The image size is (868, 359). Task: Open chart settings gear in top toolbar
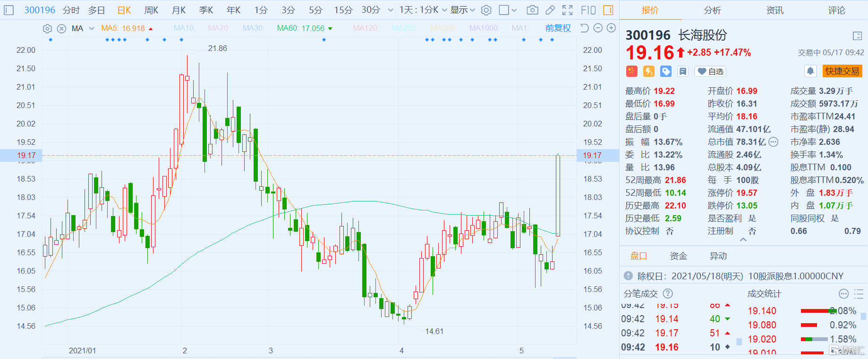pos(486,10)
